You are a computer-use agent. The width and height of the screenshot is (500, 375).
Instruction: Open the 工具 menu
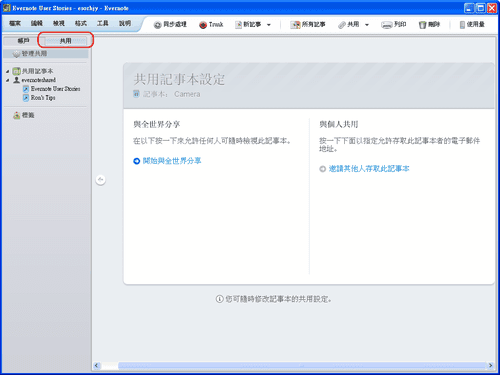pyautogui.click(x=103, y=23)
